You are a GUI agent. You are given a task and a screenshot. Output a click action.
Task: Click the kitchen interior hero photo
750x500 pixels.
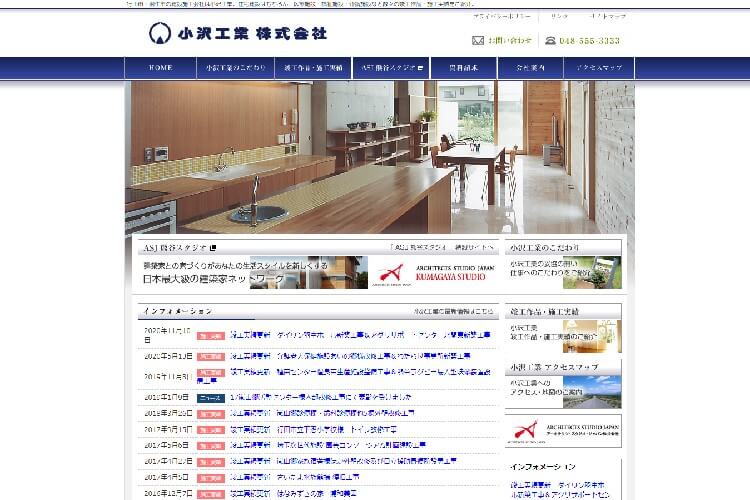[x=379, y=157]
